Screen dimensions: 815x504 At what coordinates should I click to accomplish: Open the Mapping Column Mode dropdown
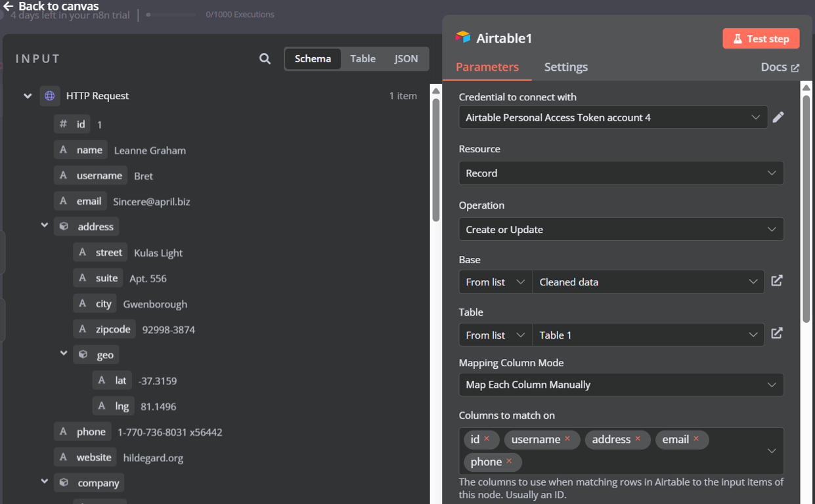point(621,385)
